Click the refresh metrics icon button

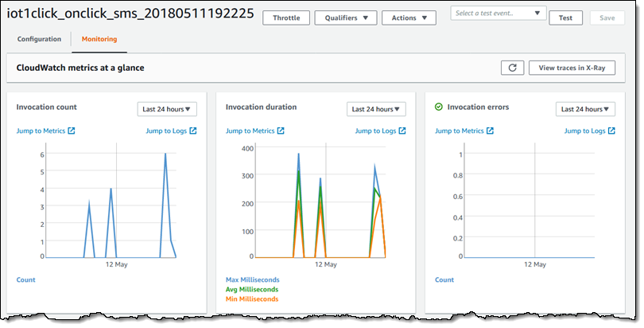click(x=512, y=68)
